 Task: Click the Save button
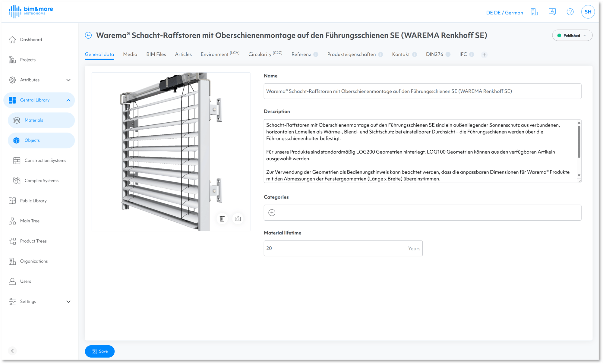pos(99,351)
